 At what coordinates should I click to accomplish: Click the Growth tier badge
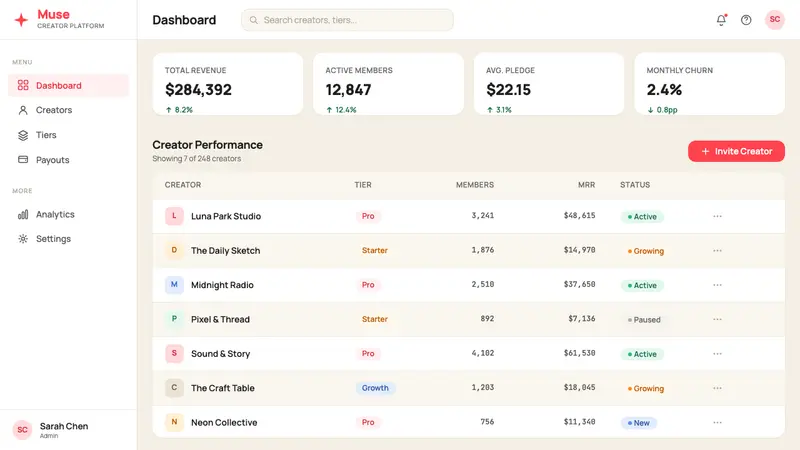[x=375, y=388]
